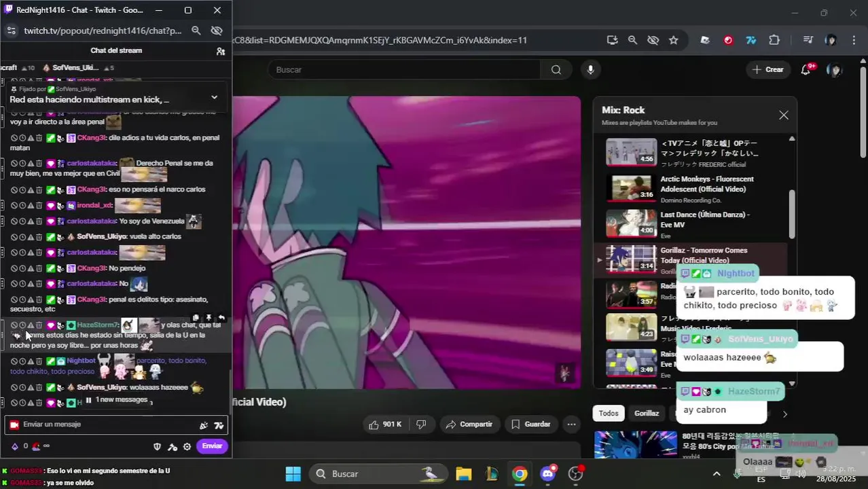Ban HazeStorm7 using the ban icon
Screen dimensions: 868x489
(x=14, y=325)
